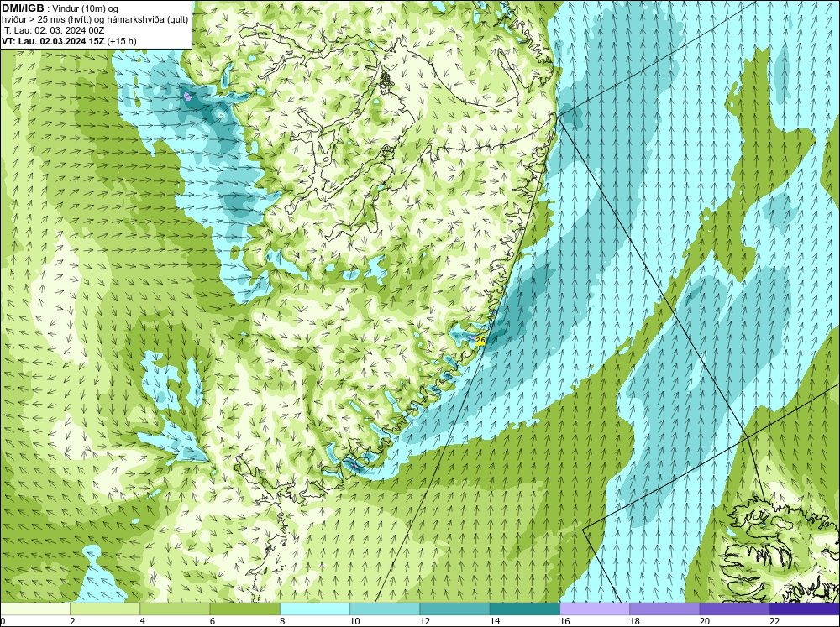Select the 16–18 m/s lavender legend swatch

tap(595, 609)
